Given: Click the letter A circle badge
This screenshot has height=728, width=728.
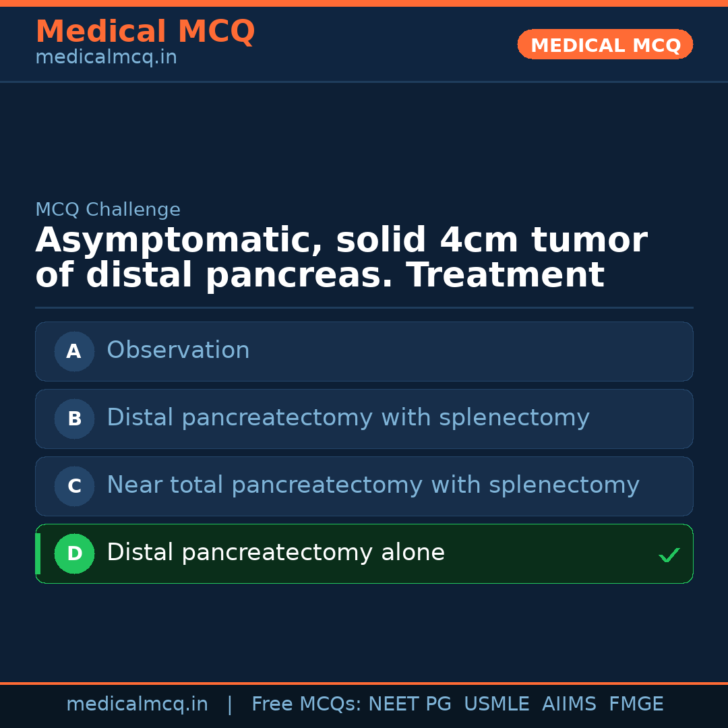Looking at the screenshot, I should click(x=74, y=351).
